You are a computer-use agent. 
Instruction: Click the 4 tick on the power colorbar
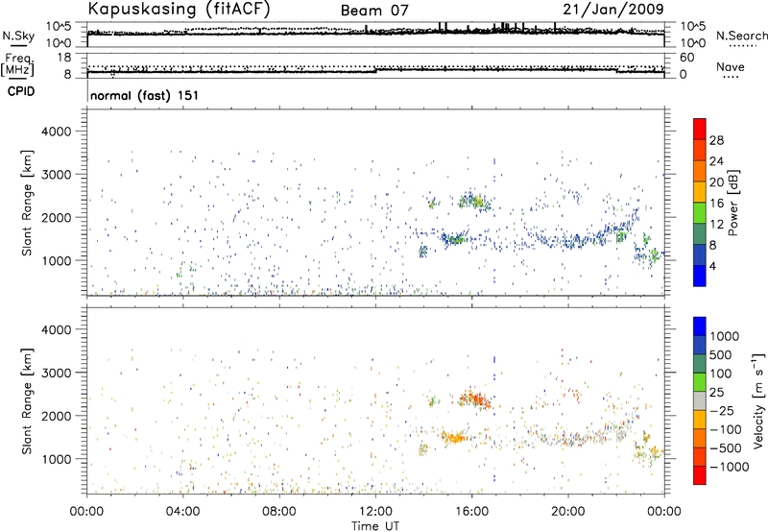coord(712,267)
